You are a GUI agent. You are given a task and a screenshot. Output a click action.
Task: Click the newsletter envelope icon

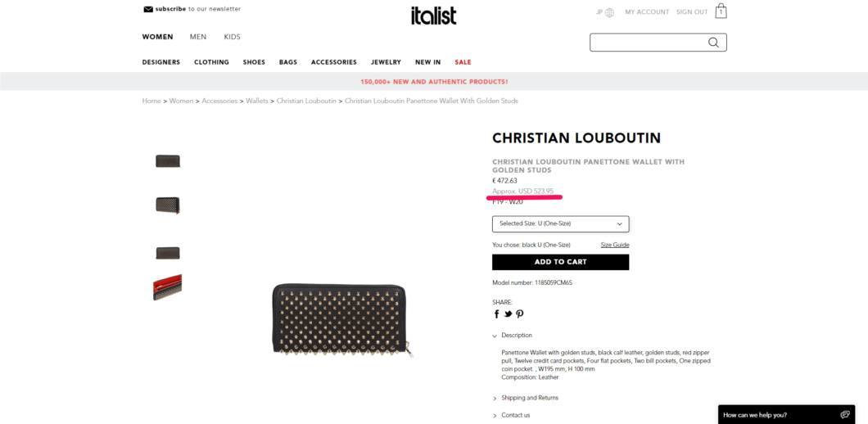click(x=147, y=9)
